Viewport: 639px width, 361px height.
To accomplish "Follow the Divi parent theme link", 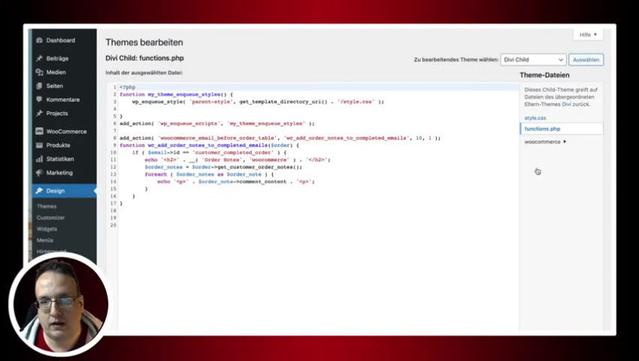I will point(566,104).
